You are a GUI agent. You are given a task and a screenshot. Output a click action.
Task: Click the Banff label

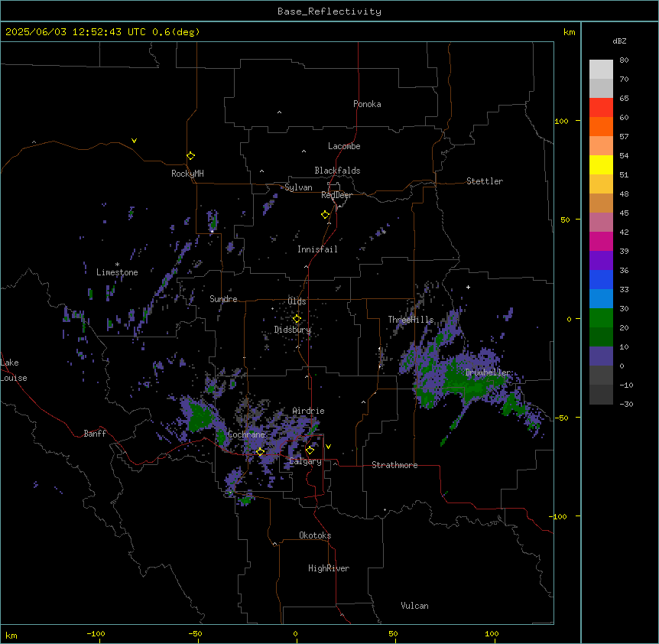coord(95,434)
